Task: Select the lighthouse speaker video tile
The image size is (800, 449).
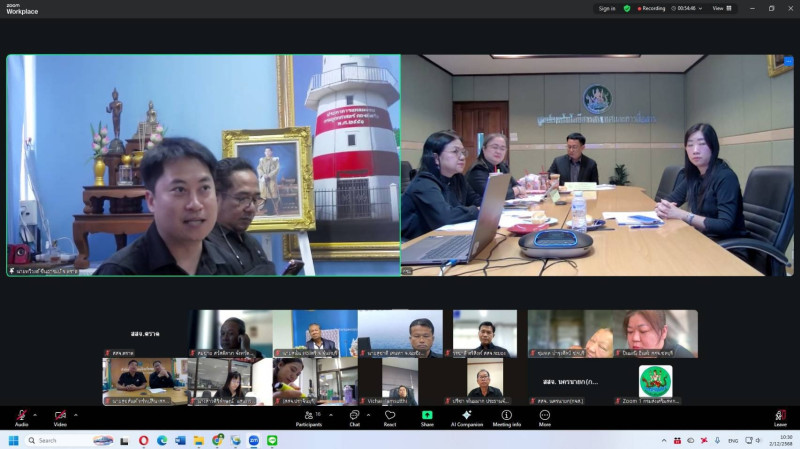Action: point(203,165)
